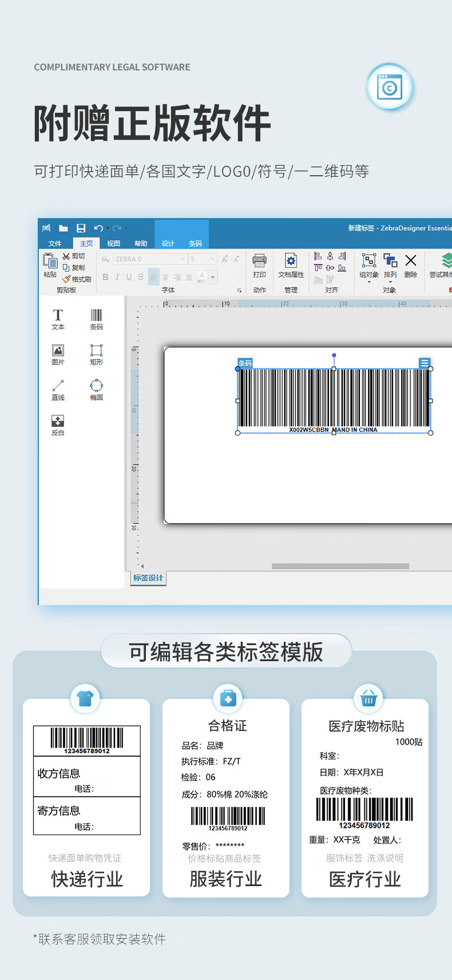Open the font size dropdown
Screen dimensions: 452x980
coord(213,259)
